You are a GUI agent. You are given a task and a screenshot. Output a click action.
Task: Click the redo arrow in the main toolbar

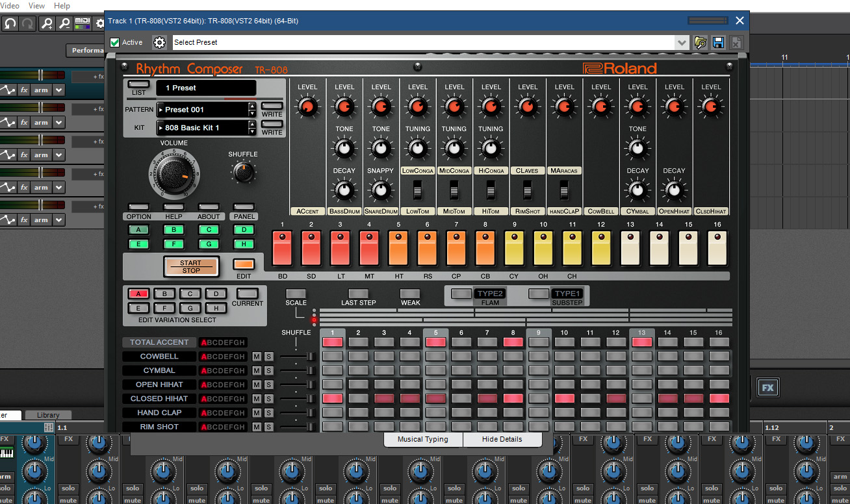(x=28, y=23)
